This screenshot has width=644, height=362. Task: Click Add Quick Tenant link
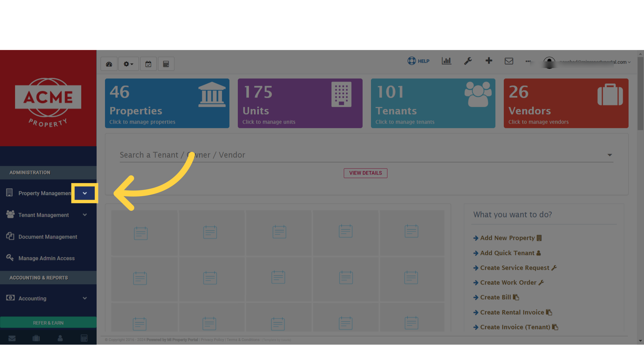[x=507, y=253]
